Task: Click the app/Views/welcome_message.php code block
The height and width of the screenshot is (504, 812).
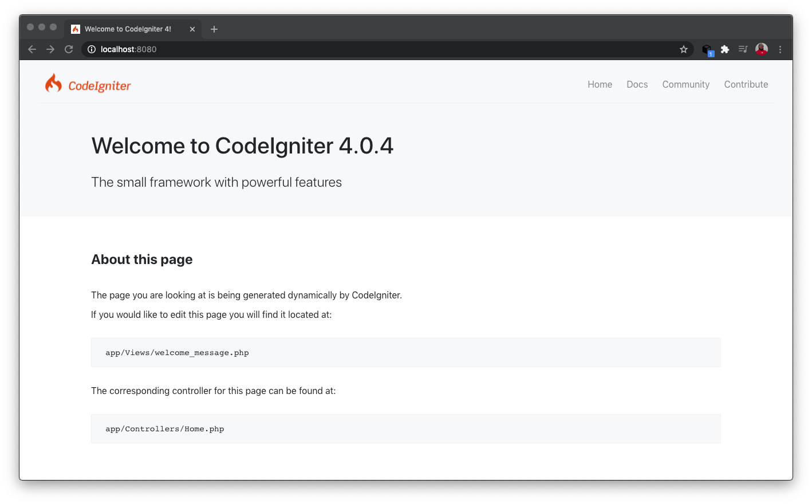Action: pos(405,353)
